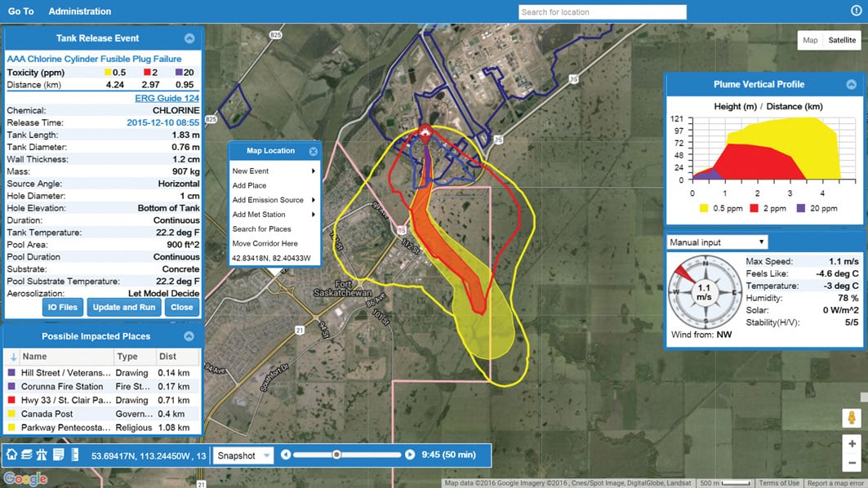
Task: Open the notes document icon in bottom toolbar
Action: pyautogui.click(x=58, y=455)
